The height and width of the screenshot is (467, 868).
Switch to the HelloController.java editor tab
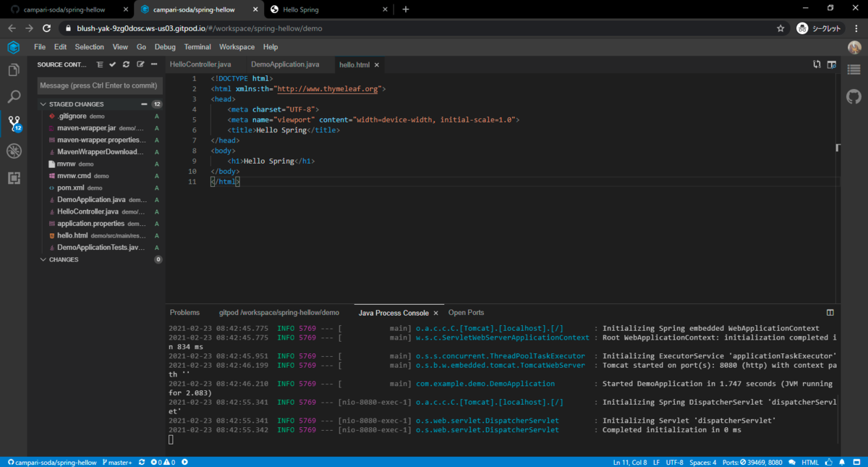(200, 64)
